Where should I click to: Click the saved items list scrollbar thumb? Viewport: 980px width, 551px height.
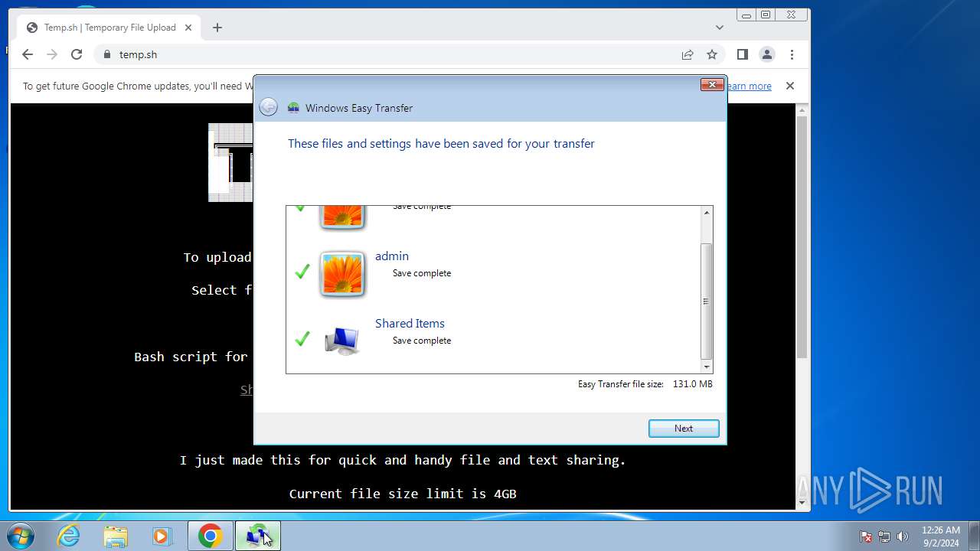(x=707, y=302)
